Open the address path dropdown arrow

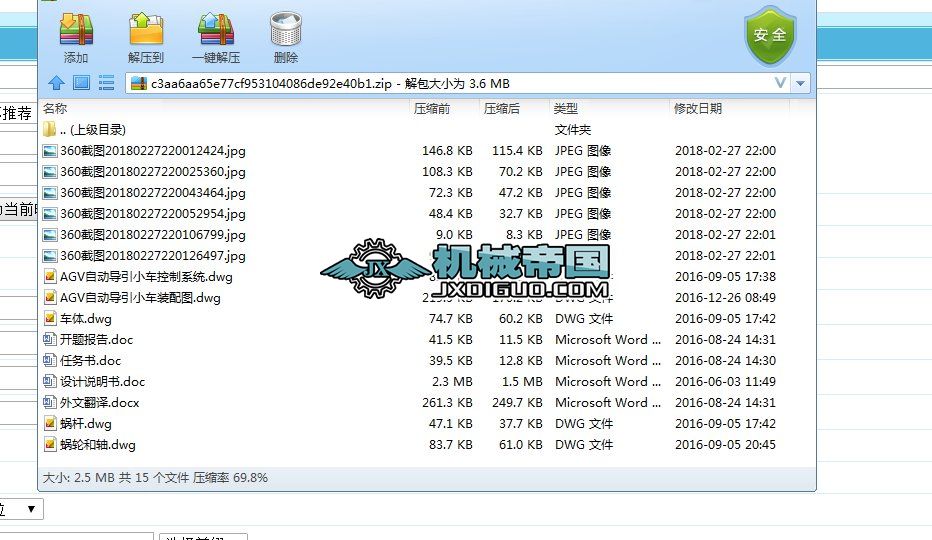(x=800, y=83)
